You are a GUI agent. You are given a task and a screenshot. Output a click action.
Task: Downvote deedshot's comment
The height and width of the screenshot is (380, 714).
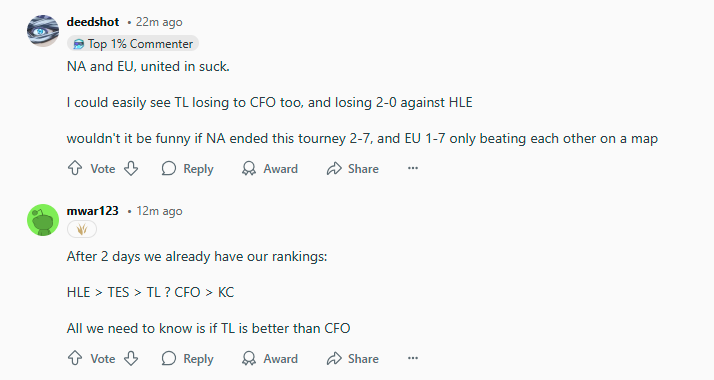[x=131, y=168]
